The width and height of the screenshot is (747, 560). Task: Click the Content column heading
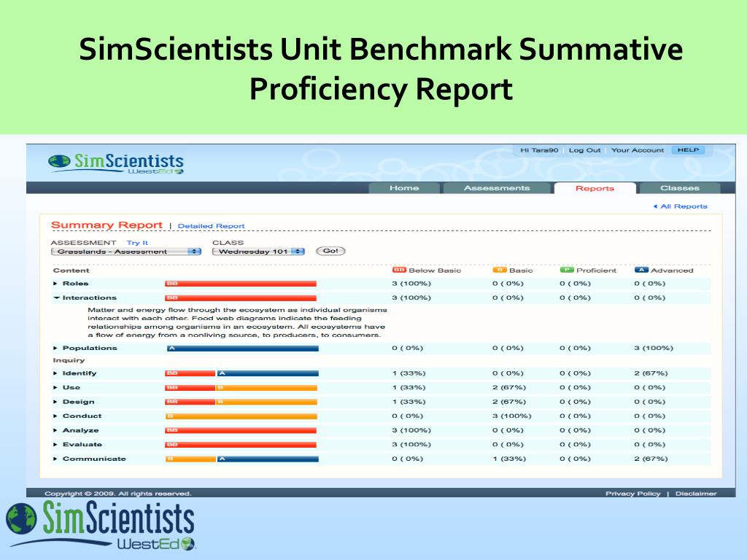click(71, 271)
